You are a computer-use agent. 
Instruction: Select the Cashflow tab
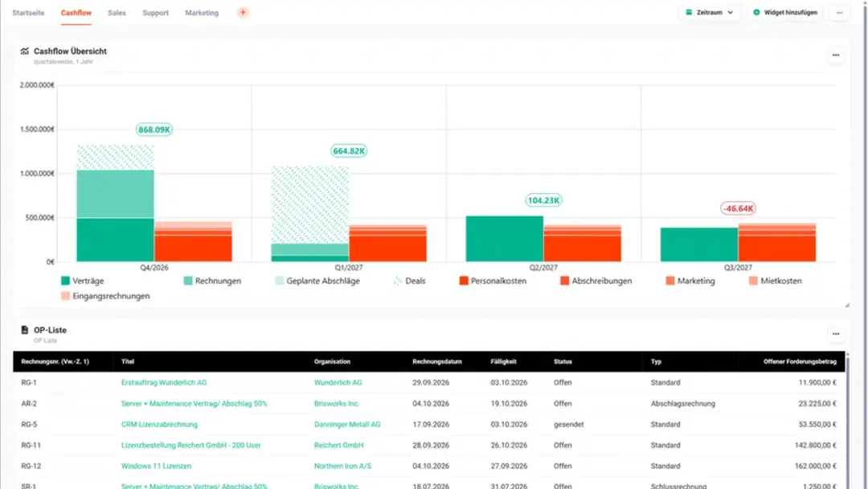click(x=76, y=13)
